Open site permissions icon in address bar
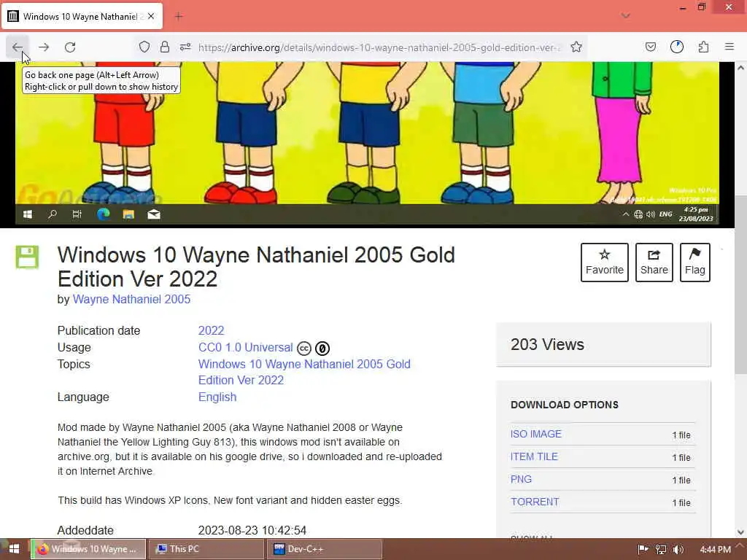Screen dimensions: 747x560 [185, 47]
